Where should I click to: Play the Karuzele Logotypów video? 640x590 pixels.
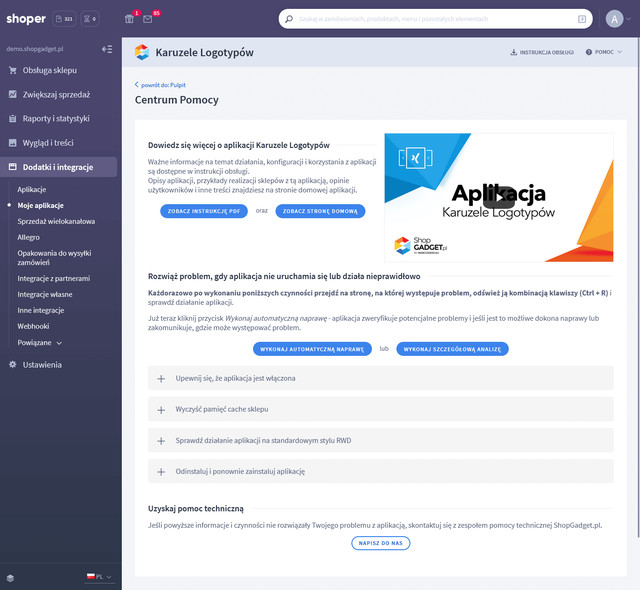click(498, 196)
